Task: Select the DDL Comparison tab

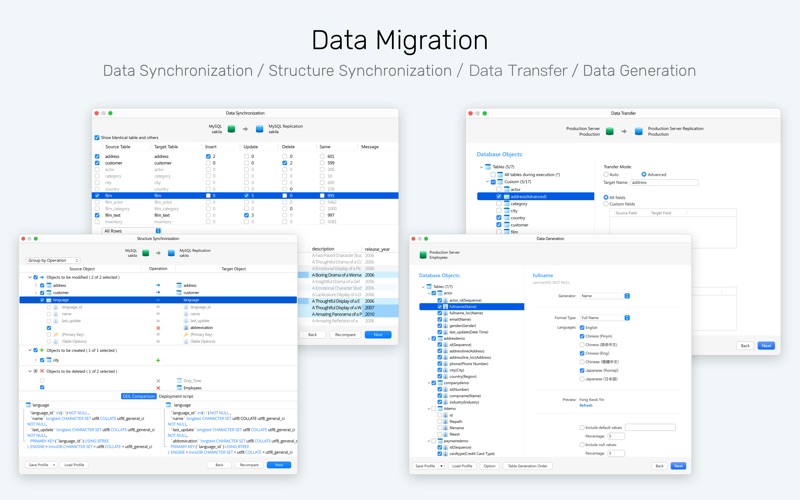Action: click(139, 396)
